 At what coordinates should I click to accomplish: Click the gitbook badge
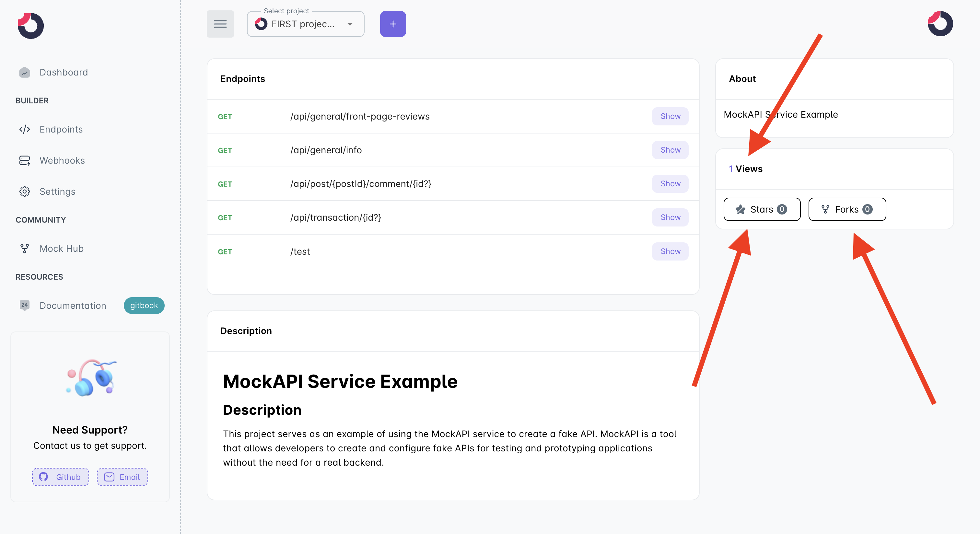[x=144, y=306]
